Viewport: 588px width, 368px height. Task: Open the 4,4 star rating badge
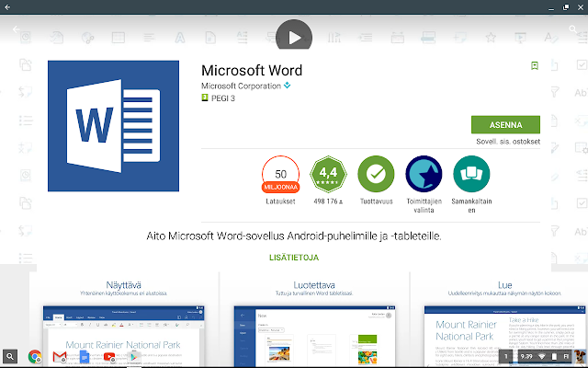pos(328,174)
